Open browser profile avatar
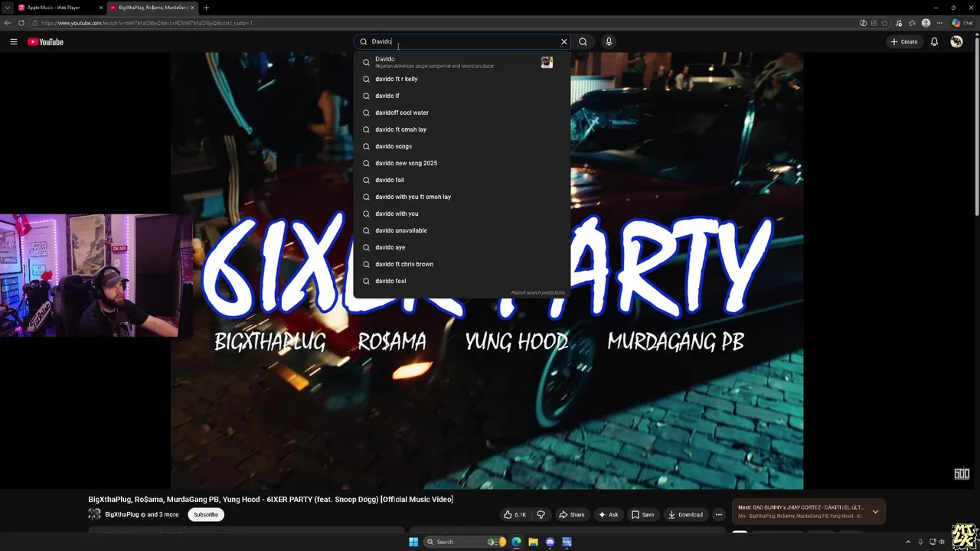The image size is (980, 551). 926,23
